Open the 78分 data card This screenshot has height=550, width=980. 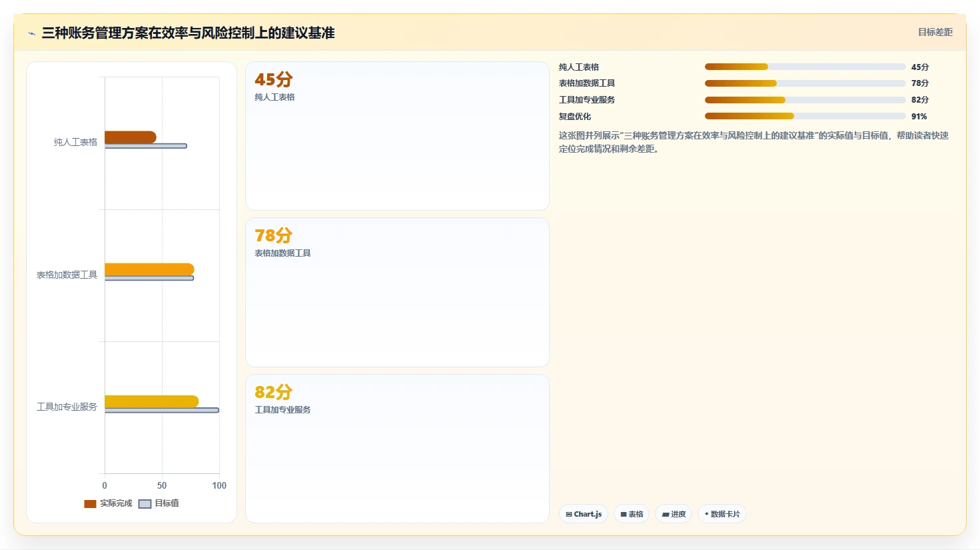397,293
